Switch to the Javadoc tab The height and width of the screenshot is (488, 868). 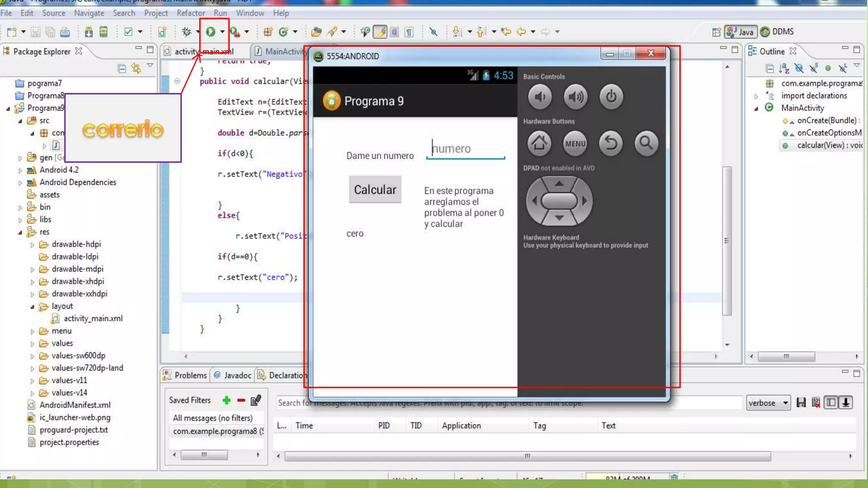pyautogui.click(x=237, y=375)
